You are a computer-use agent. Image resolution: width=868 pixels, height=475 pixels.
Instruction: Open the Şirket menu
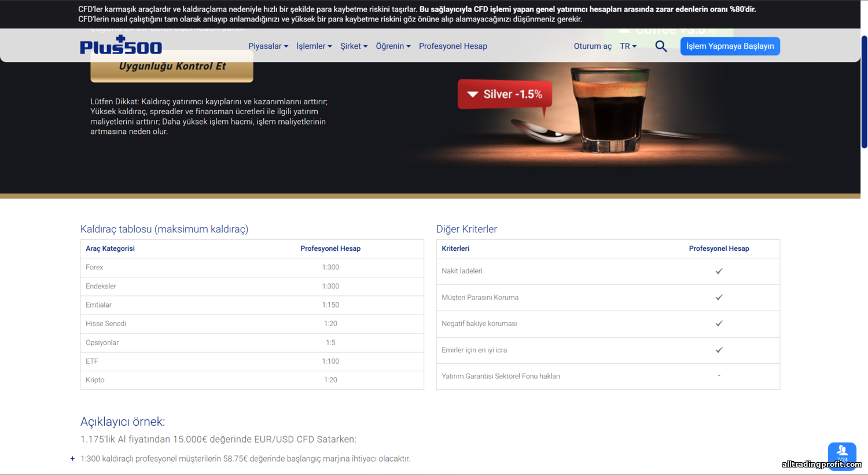pyautogui.click(x=354, y=46)
